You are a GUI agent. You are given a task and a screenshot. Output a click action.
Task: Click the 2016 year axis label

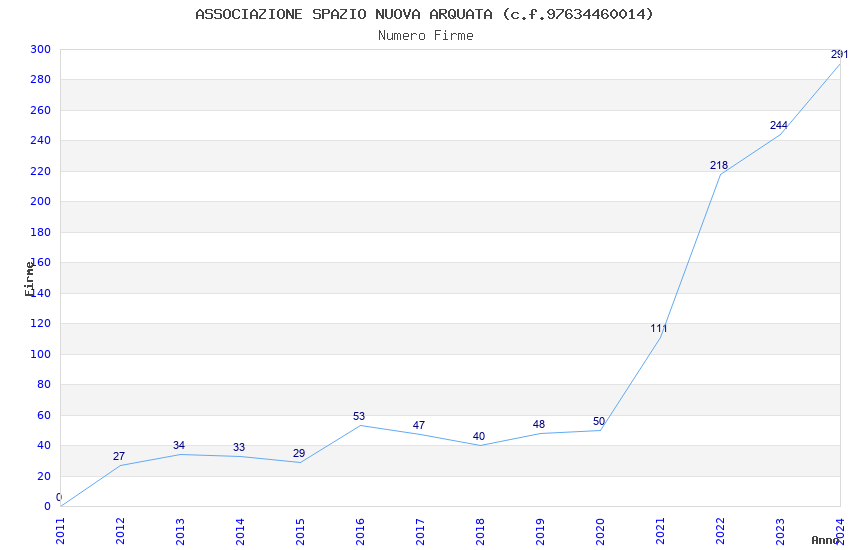pyautogui.click(x=360, y=531)
